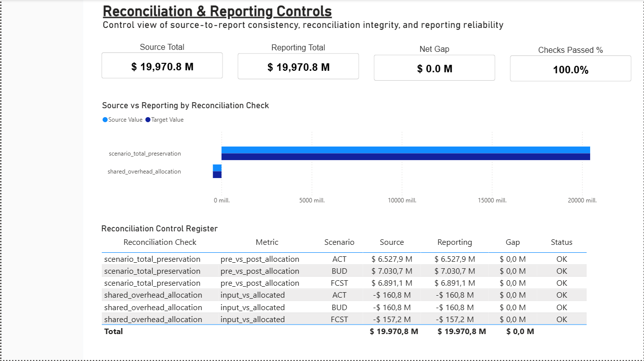Sort the register by Gap column
This screenshot has width=644, height=361.
(512, 242)
